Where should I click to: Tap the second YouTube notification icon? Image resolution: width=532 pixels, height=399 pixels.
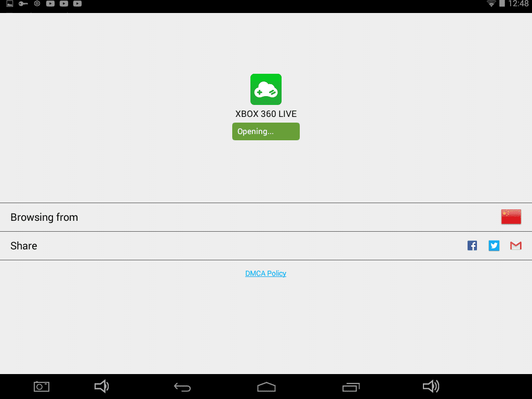pyautogui.click(x=64, y=4)
